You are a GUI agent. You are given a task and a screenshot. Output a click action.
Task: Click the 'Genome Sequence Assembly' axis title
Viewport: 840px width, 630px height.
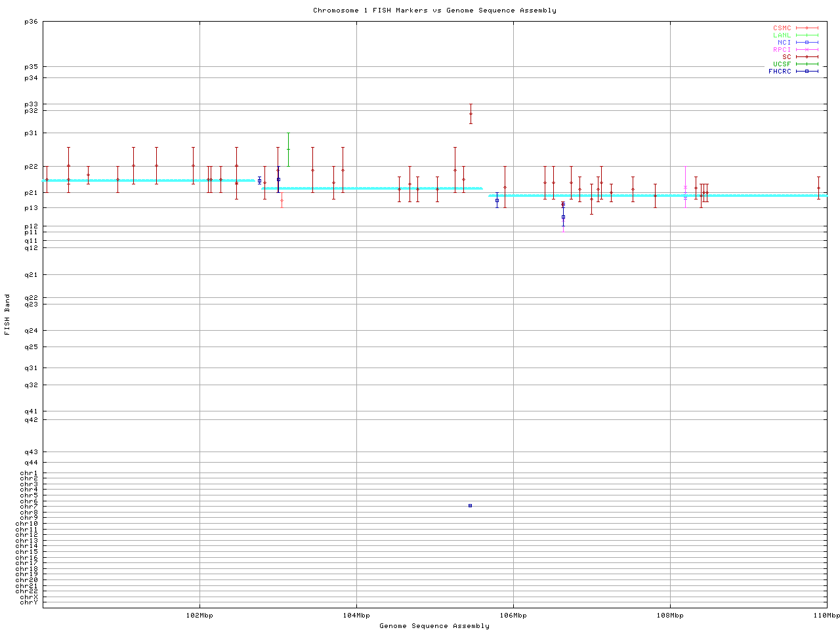click(434, 626)
